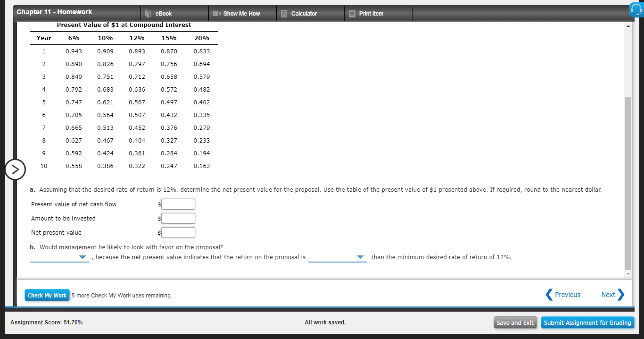Submit Assignment for Grading
The image size is (644, 339).
(587, 322)
